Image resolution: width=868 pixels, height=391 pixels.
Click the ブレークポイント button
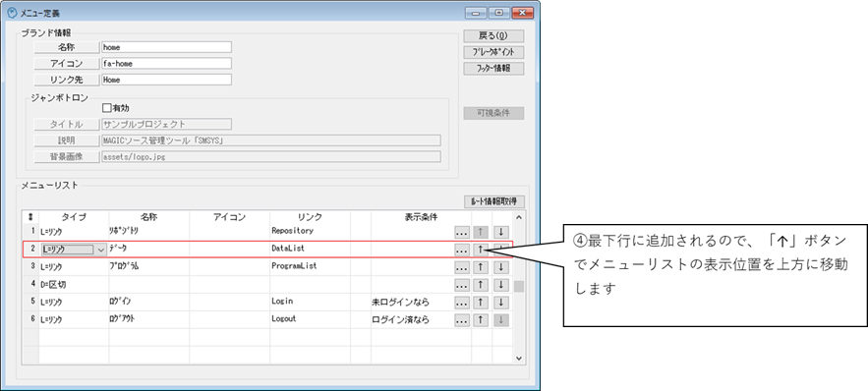[493, 52]
